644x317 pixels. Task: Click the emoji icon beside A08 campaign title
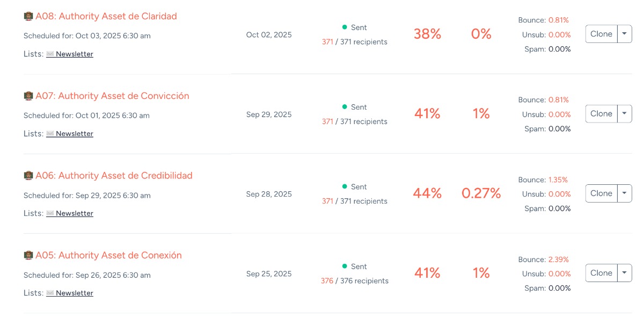coord(28,16)
